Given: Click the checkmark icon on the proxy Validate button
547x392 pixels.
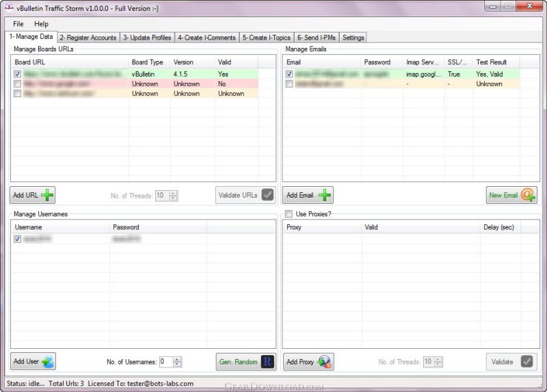Looking at the screenshot, I should coord(526,362).
